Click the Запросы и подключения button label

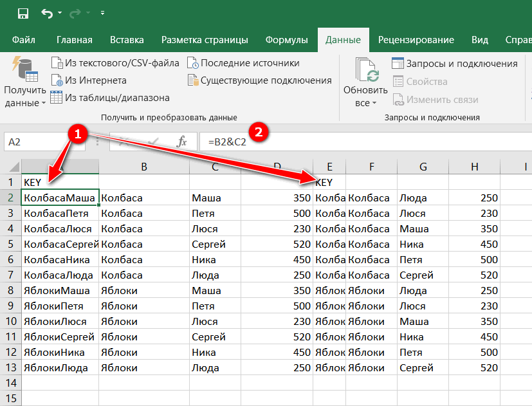462,64
